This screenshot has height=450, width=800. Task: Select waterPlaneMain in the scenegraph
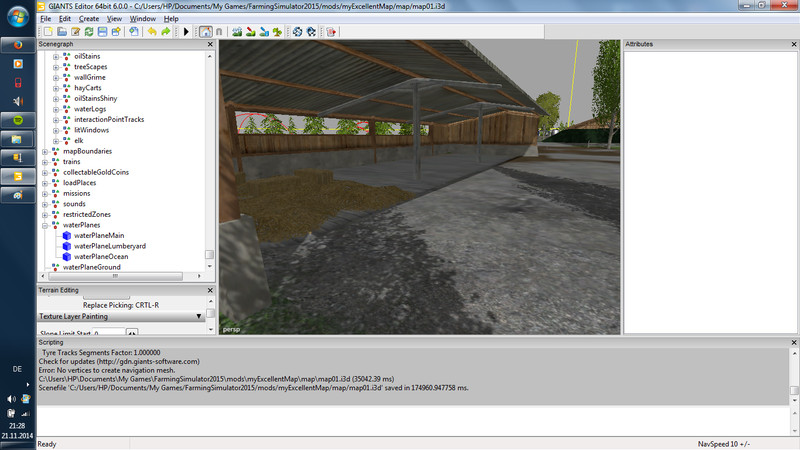99,235
